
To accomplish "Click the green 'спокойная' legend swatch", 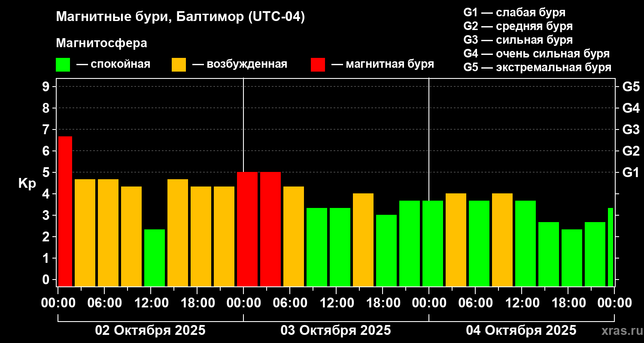I will tap(63, 65).
